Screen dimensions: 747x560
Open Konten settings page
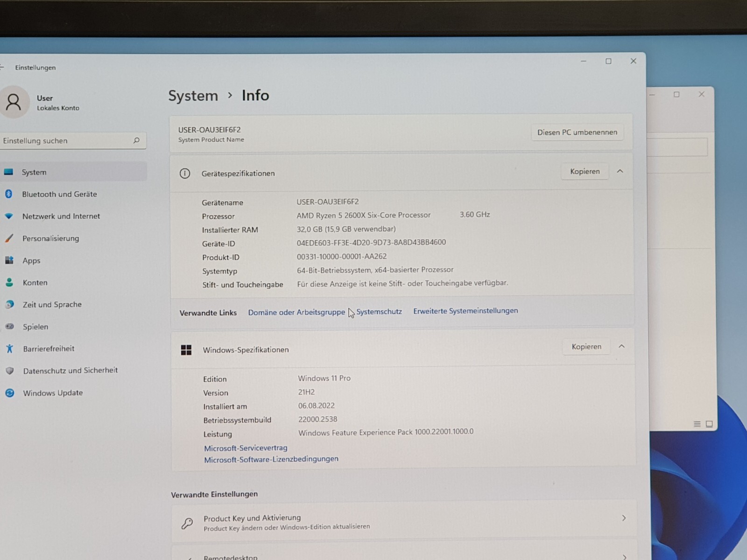coord(35,282)
